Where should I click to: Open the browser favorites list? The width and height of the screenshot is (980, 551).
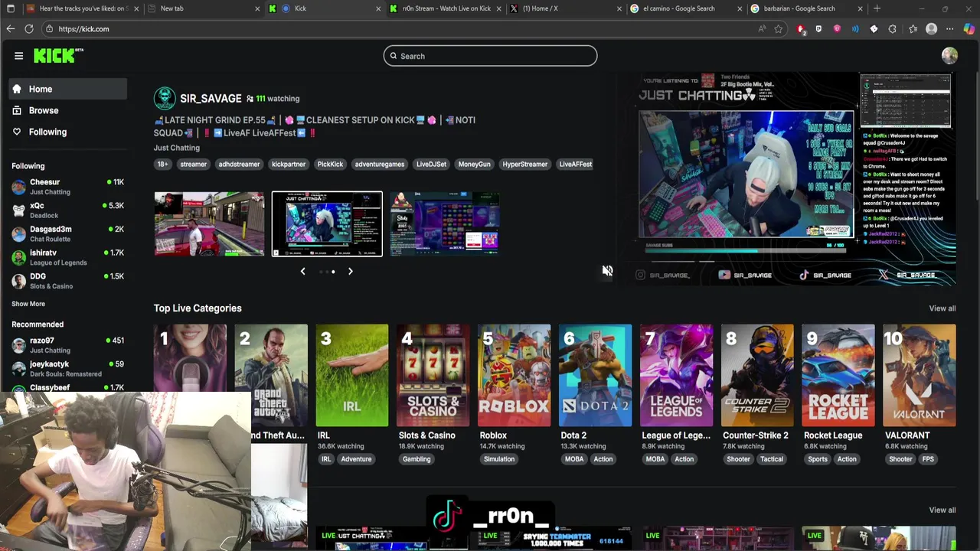pos(913,29)
